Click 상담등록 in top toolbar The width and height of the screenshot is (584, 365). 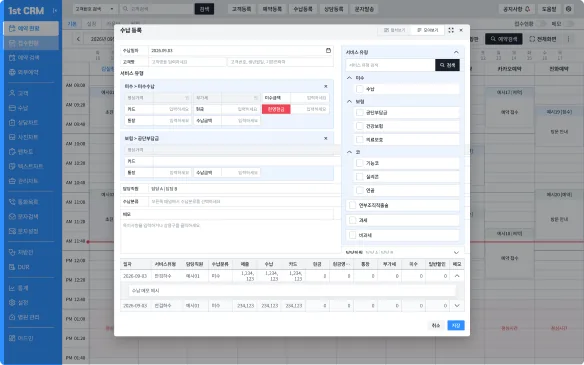coord(333,9)
